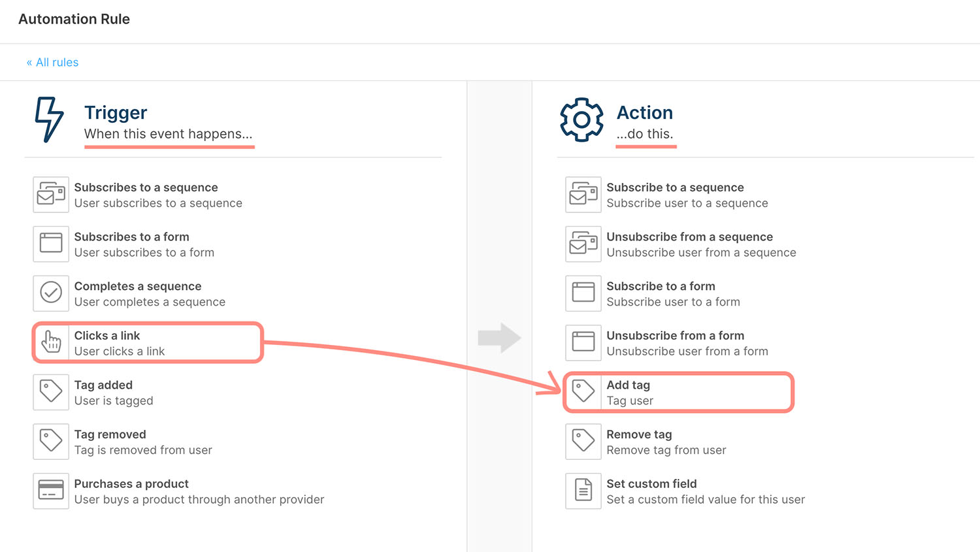Screen dimensions: 980x552
Task: Click 'User completes a sequence' description
Action: (150, 302)
